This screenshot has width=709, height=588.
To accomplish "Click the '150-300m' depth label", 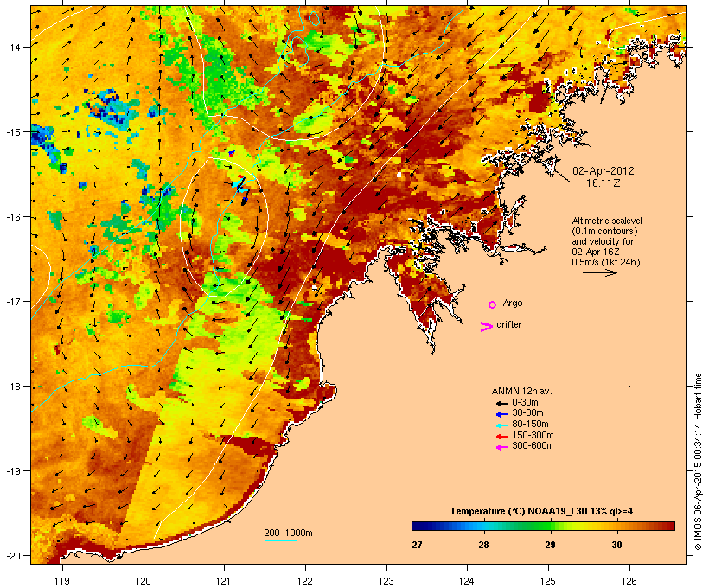I will coord(533,435).
